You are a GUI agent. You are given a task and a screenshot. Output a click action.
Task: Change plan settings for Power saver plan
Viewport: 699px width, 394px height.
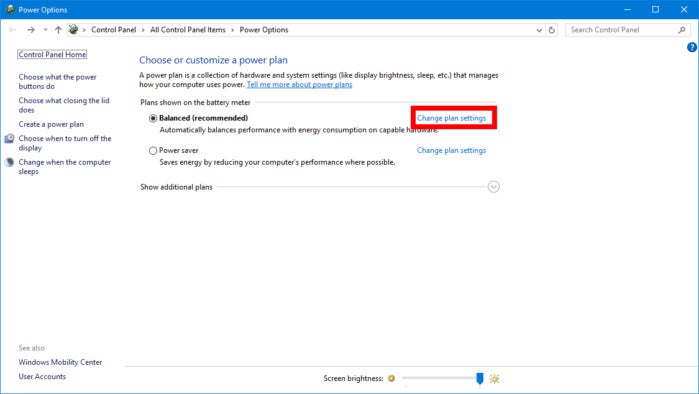coord(451,151)
